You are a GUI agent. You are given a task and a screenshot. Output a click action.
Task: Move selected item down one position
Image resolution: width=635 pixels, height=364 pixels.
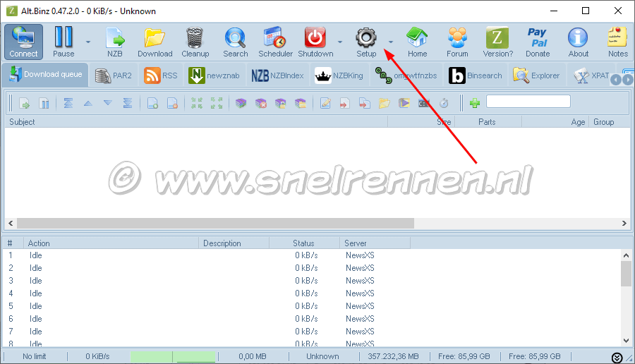coord(108,103)
